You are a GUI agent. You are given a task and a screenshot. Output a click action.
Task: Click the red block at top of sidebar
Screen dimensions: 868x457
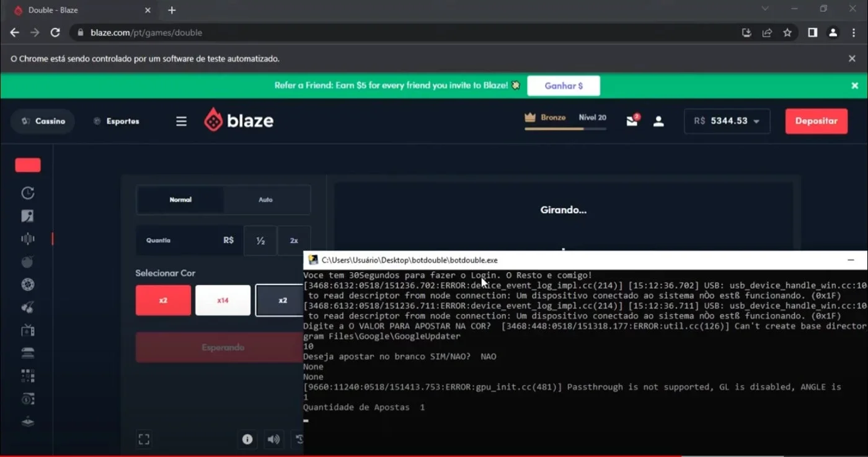tap(28, 165)
